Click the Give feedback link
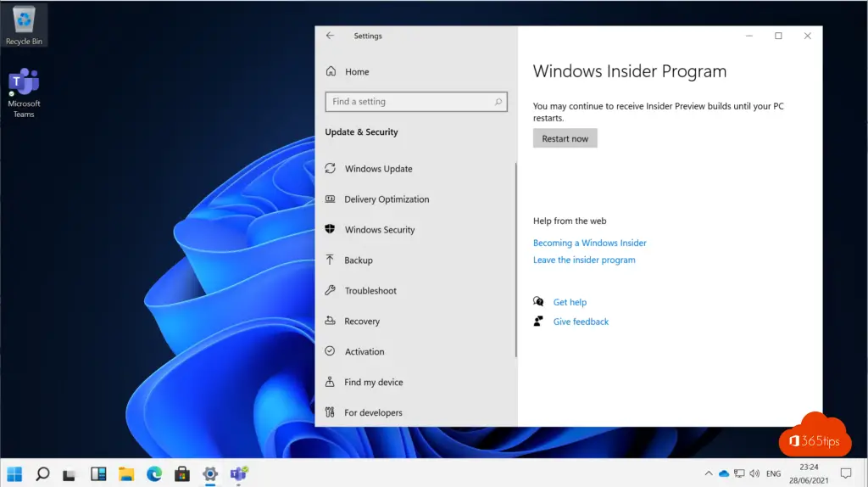Viewport: 868px width, 487px height. [581, 322]
